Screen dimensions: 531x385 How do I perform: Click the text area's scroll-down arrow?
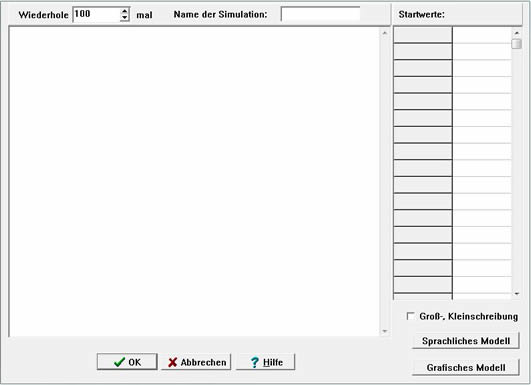tap(385, 331)
